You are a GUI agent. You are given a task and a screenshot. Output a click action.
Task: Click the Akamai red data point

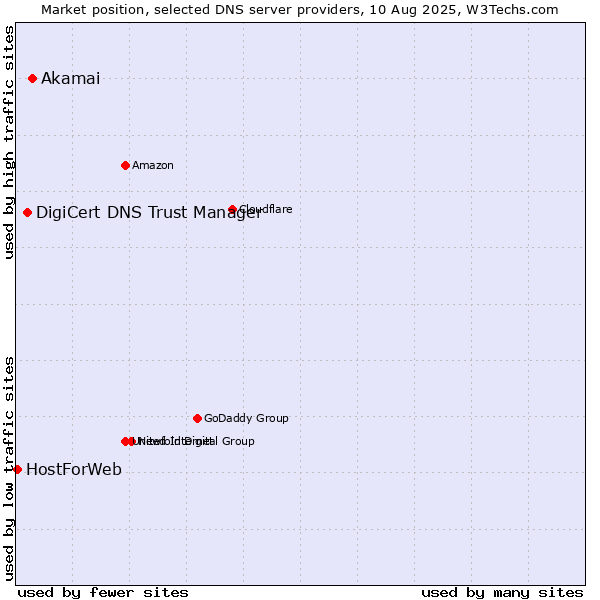point(33,79)
